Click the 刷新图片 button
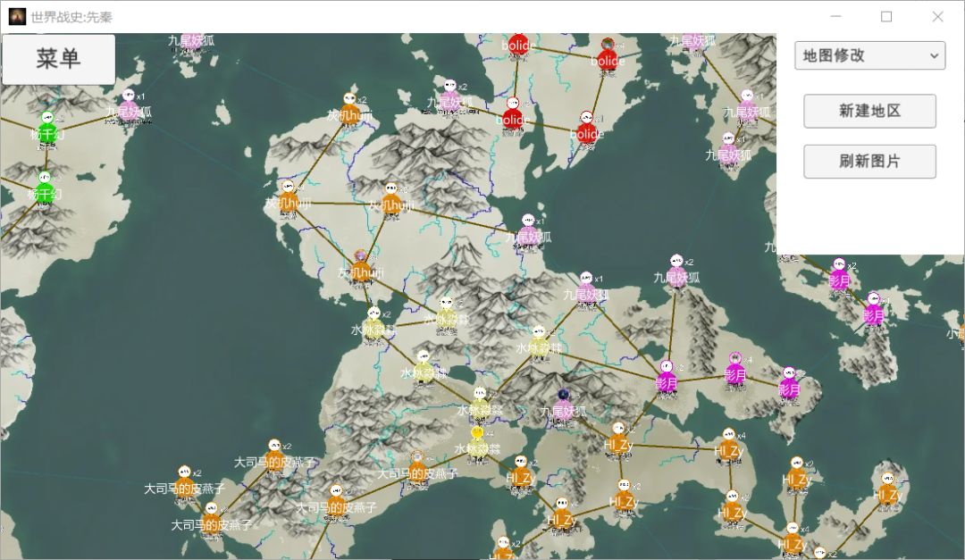Image resolution: width=965 pixels, height=560 pixels. tap(869, 162)
